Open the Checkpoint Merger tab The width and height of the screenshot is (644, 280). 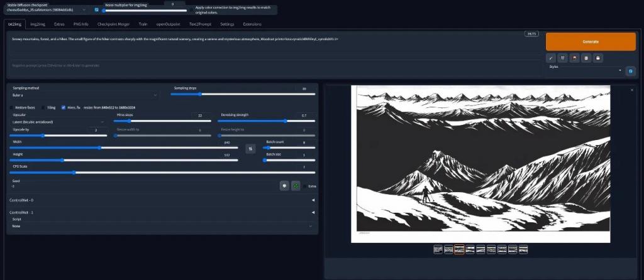(x=113, y=24)
